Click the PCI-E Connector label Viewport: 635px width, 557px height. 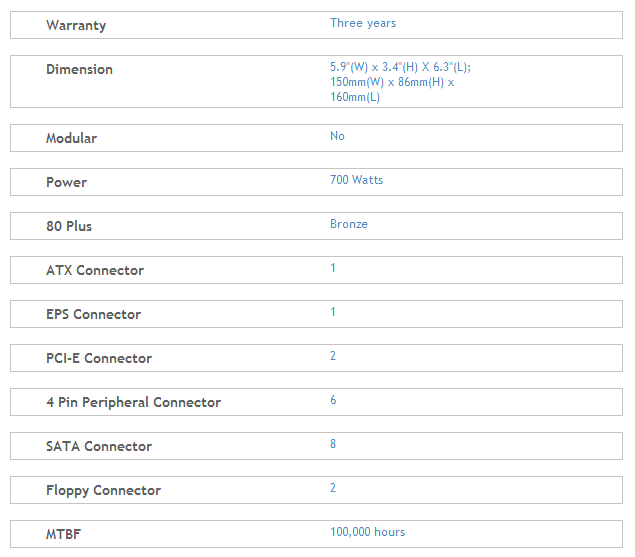(x=99, y=358)
